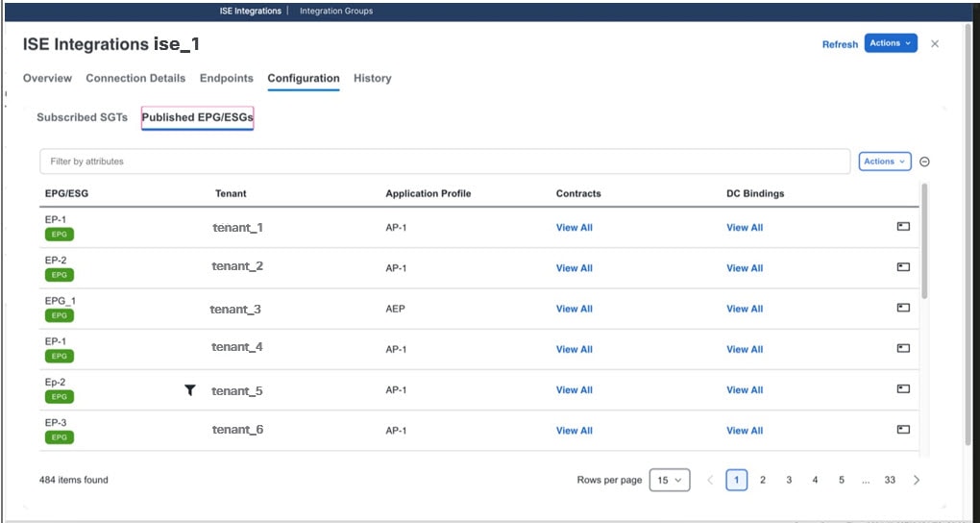Click the AEP application profile cell

point(395,309)
